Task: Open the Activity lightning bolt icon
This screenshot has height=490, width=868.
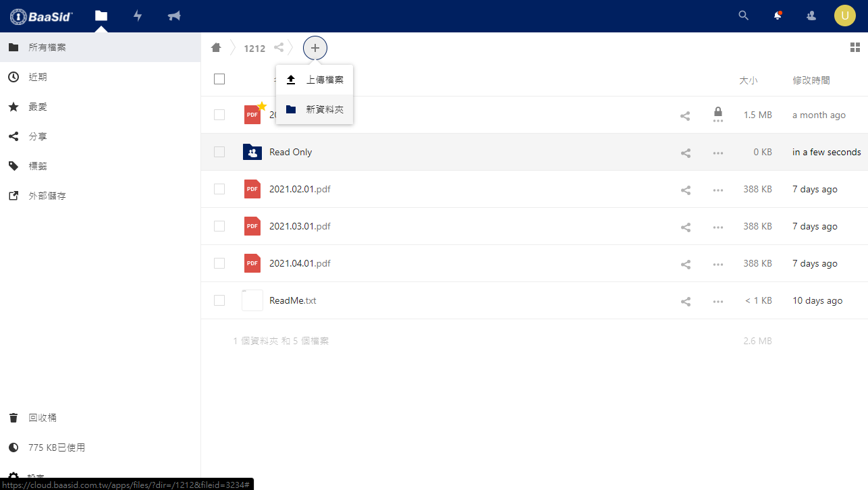Action: (x=138, y=16)
